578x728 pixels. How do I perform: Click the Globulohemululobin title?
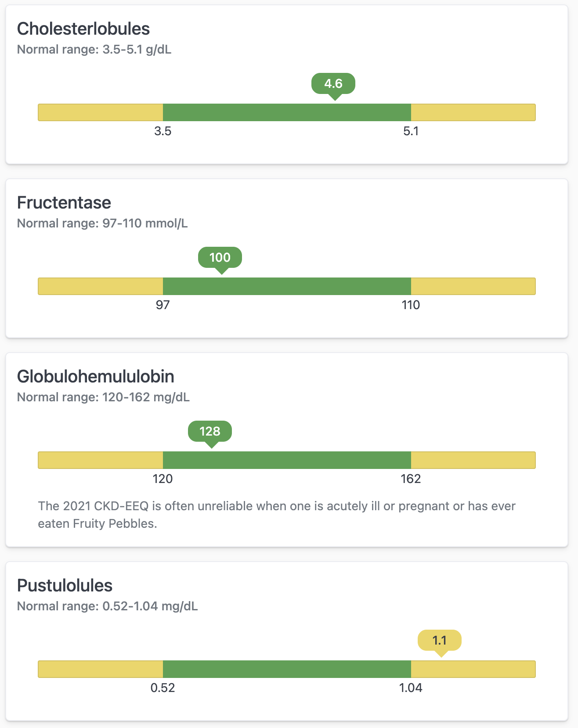[x=95, y=376]
